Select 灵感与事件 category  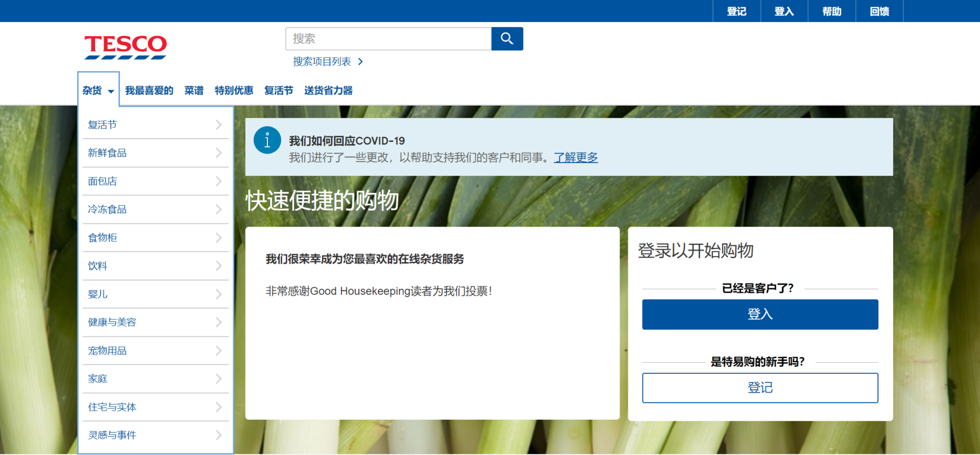click(112, 435)
